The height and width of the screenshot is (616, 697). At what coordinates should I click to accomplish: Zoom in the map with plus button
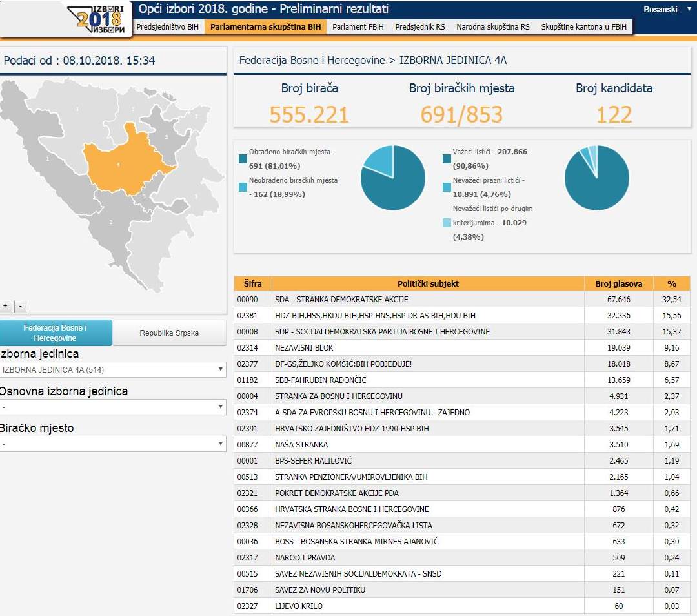[6, 306]
